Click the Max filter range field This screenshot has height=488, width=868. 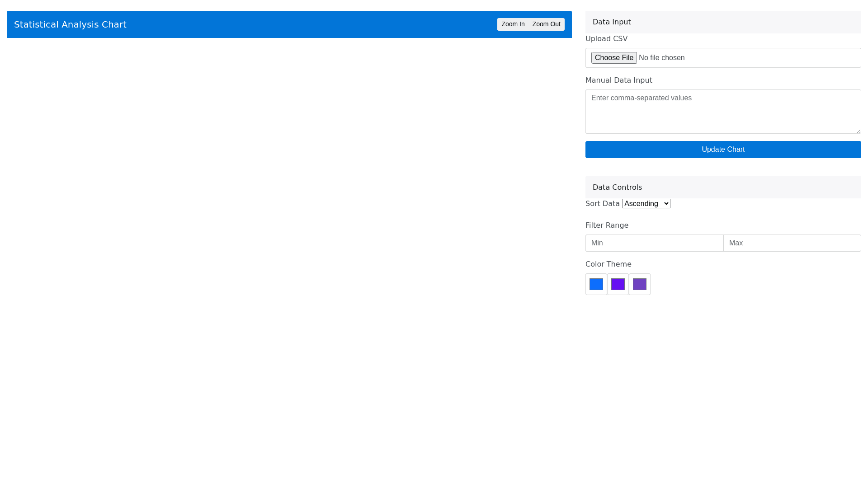[x=792, y=243]
